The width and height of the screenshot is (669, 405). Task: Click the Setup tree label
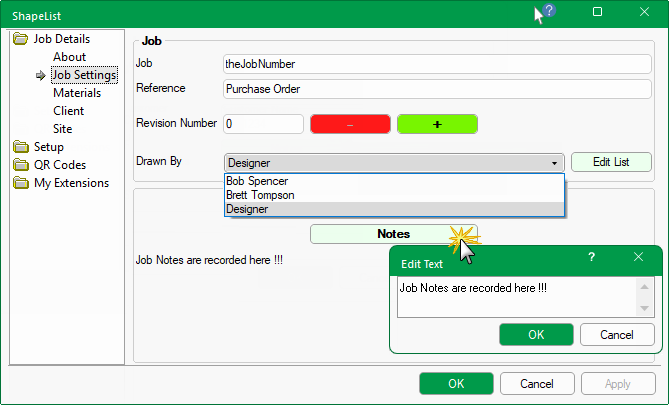49,147
